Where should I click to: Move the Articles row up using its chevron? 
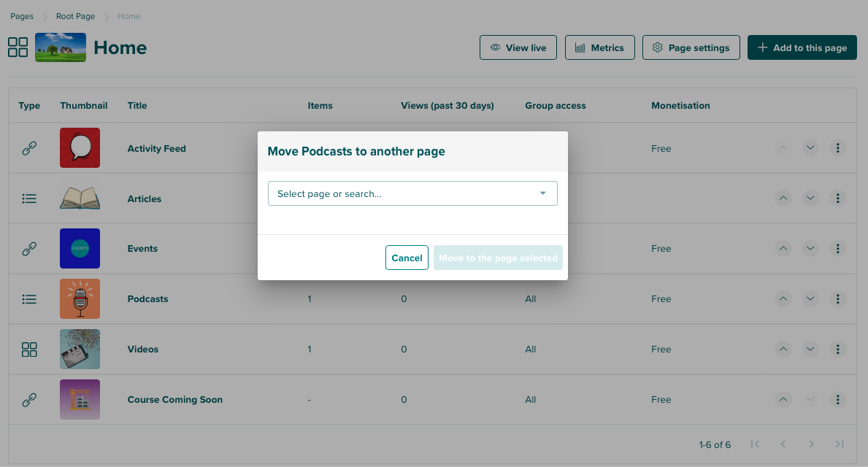coord(783,198)
